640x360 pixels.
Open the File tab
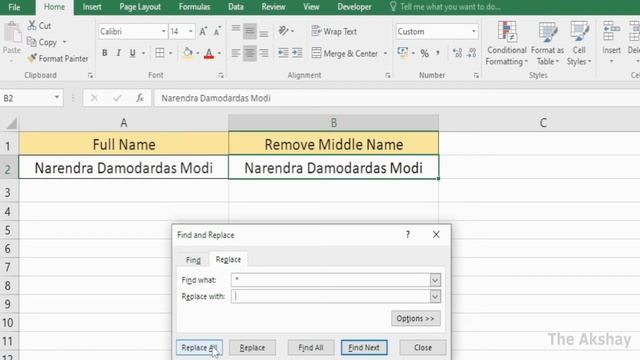14,7
